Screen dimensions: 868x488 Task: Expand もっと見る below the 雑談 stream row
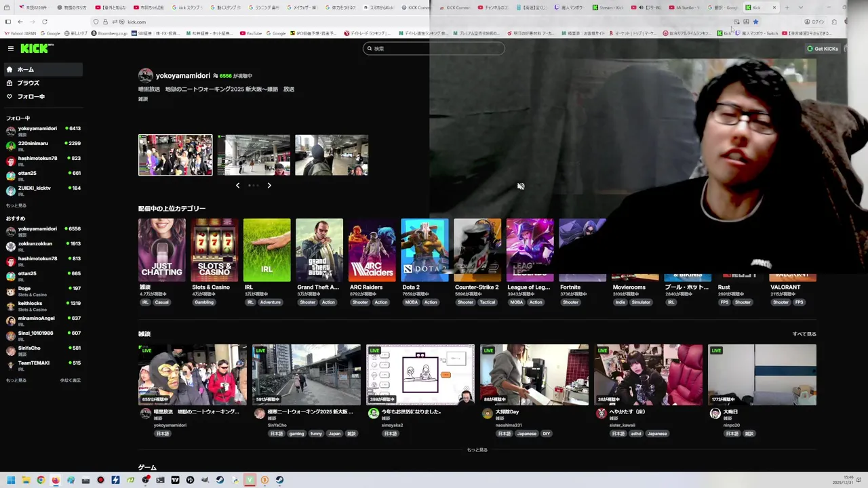[x=477, y=450]
